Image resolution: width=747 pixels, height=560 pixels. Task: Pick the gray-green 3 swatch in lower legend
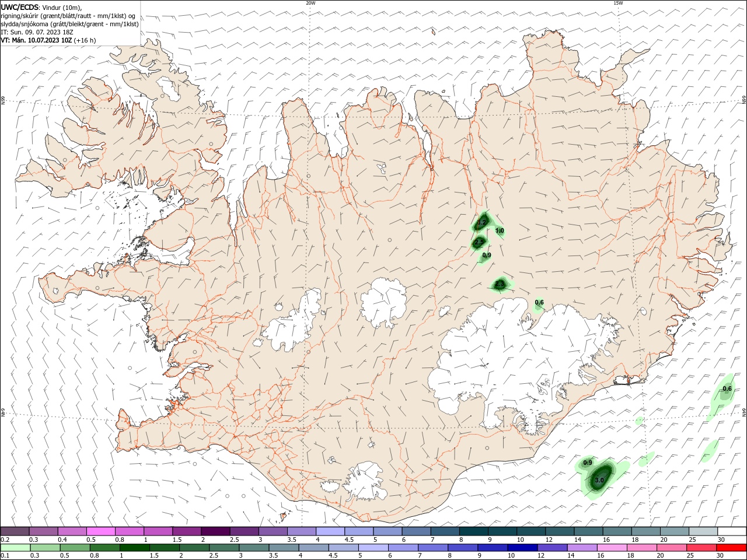pos(254,548)
